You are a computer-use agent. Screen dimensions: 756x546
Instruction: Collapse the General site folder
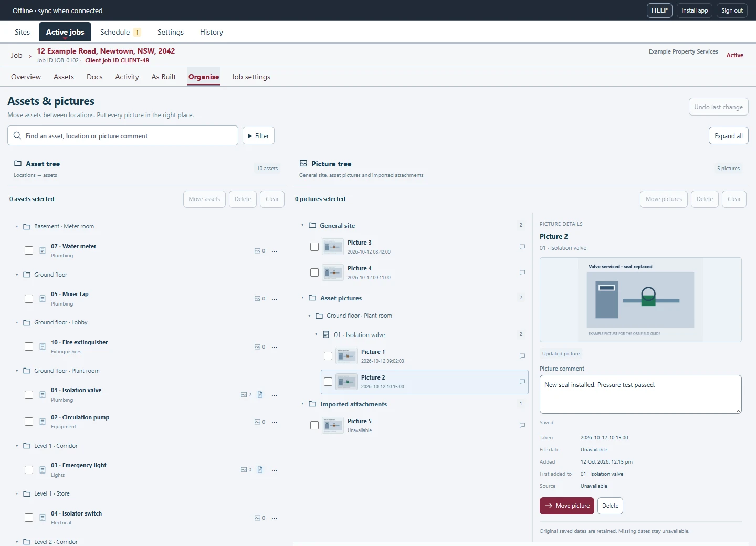[x=303, y=225]
